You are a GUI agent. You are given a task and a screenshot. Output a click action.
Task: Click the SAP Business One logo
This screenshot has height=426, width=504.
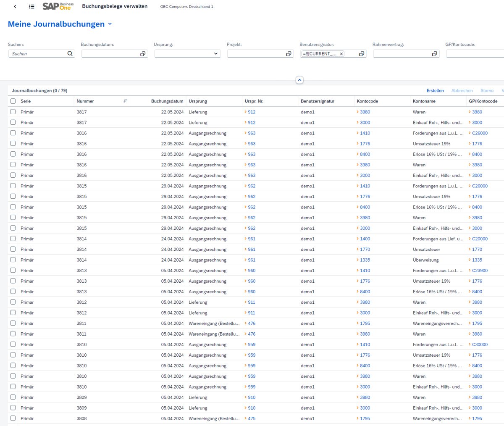click(x=58, y=6)
